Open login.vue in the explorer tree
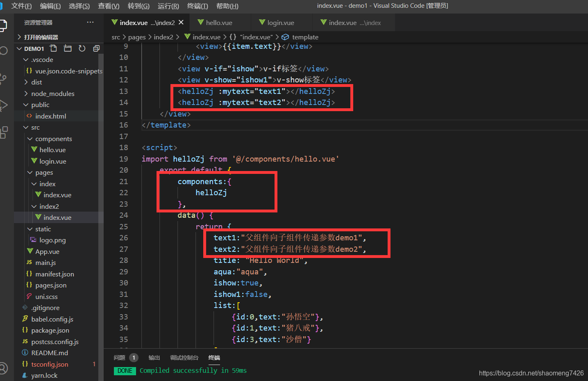588x381 pixels. [52, 161]
